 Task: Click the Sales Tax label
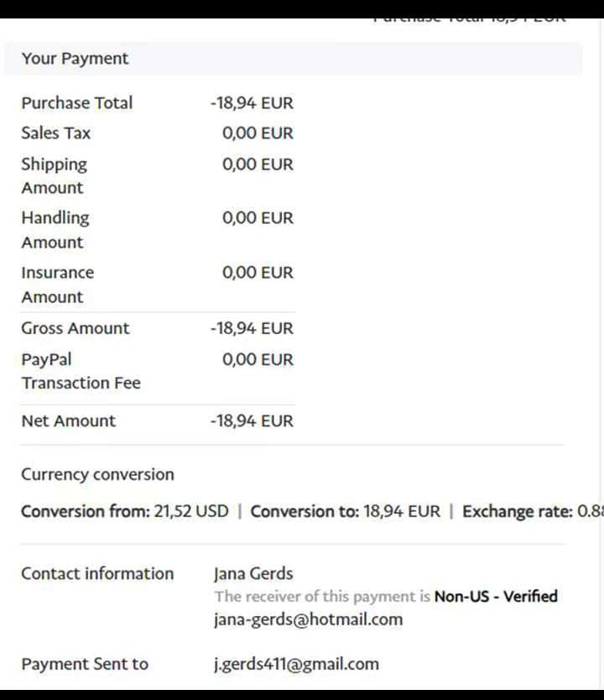click(55, 133)
